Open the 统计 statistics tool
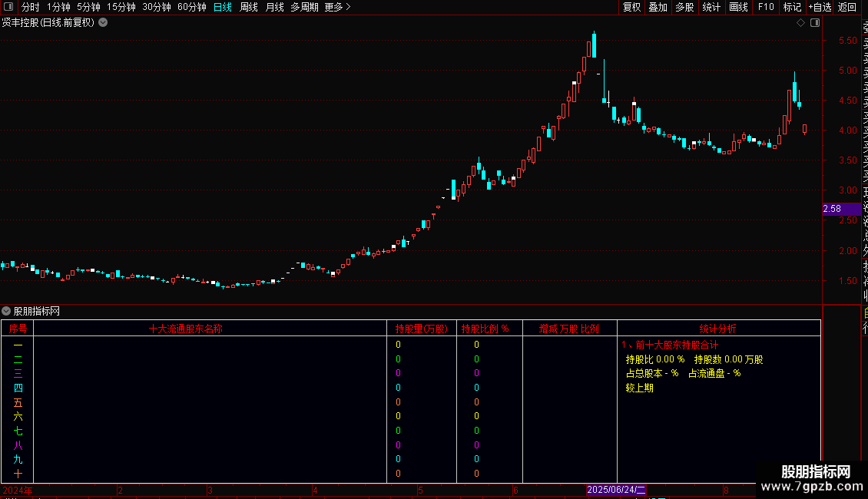 click(711, 7)
